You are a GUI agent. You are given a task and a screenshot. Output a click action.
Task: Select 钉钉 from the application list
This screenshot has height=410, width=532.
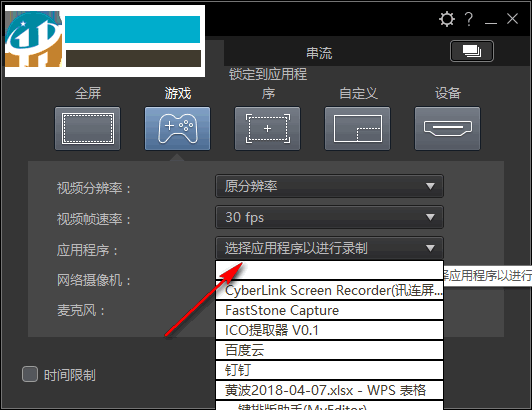(329, 370)
